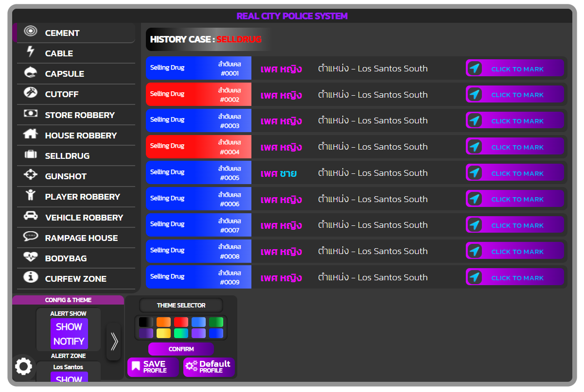
Task: Click the heartbeat icon next to BODYBAG
Action: tap(30, 258)
